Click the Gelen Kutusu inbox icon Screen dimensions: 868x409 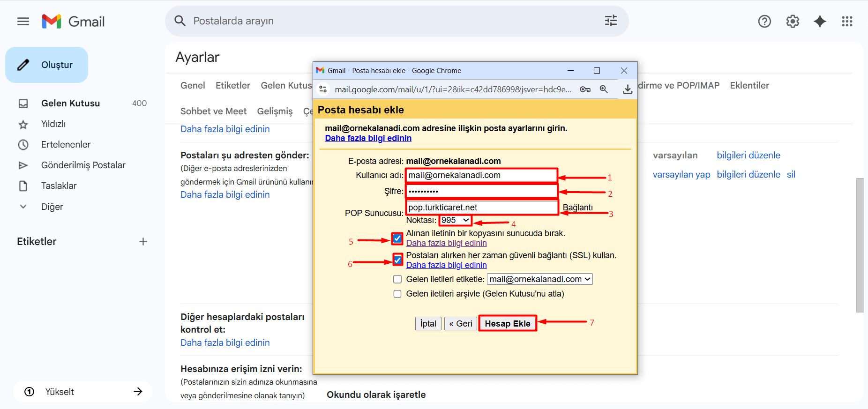[x=23, y=104]
